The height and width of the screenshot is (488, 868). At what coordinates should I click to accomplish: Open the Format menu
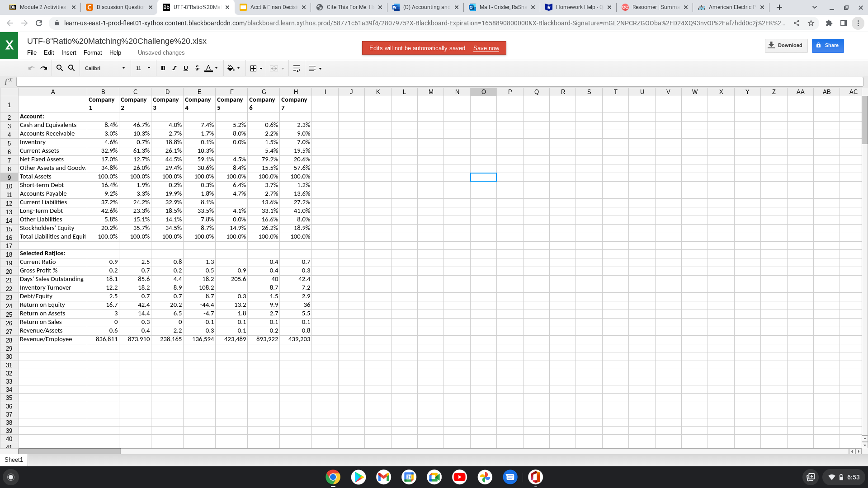pyautogui.click(x=93, y=53)
